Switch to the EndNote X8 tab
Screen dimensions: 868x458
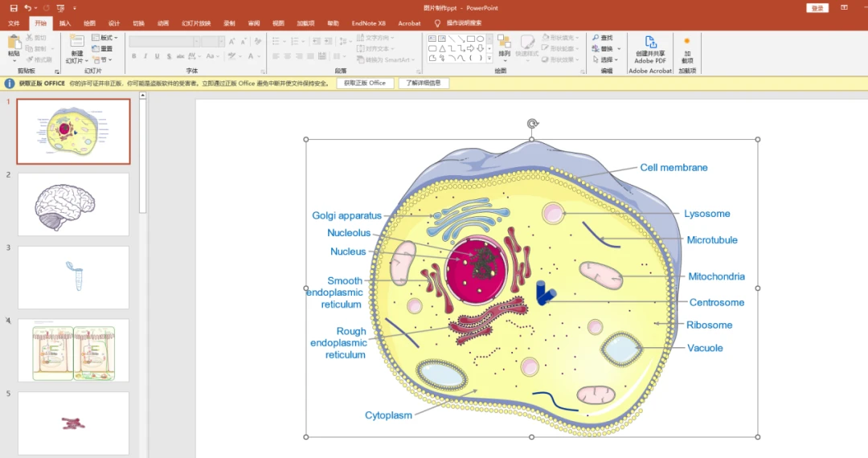[369, 23]
